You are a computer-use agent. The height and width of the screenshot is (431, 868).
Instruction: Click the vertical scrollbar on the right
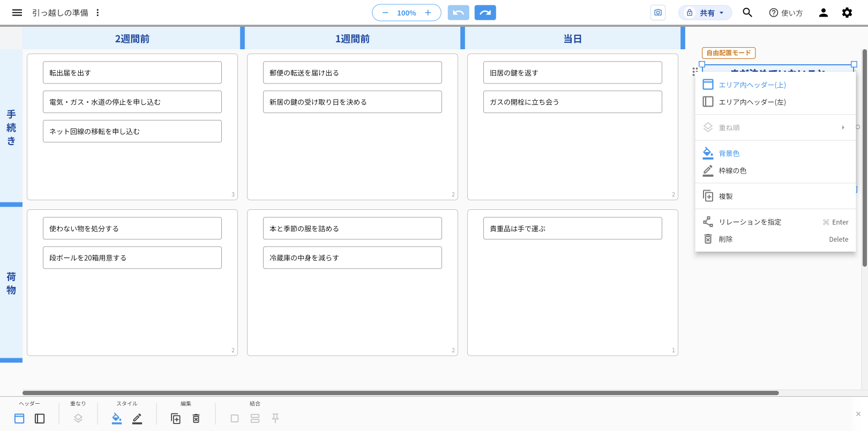865,158
